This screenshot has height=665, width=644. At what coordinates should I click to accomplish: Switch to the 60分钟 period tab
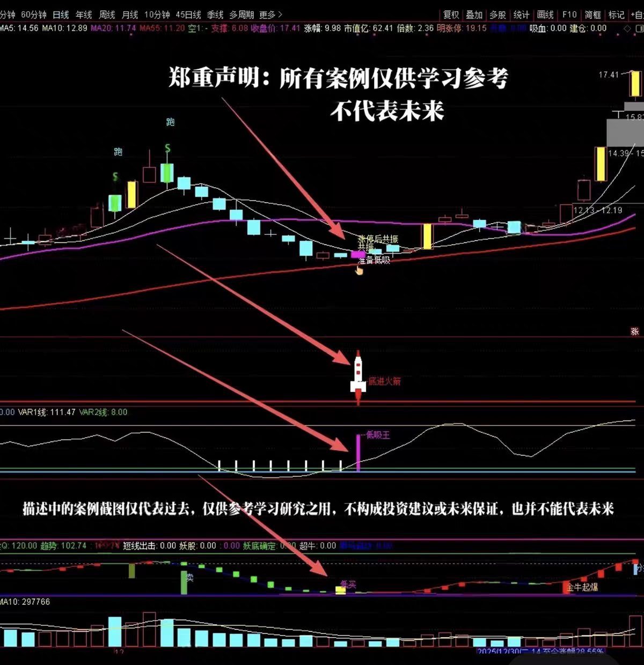click(34, 14)
